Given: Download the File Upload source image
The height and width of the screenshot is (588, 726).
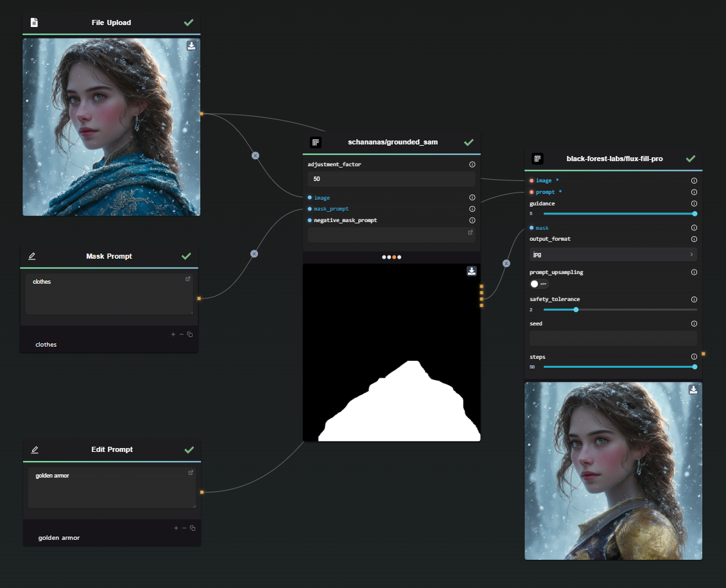Looking at the screenshot, I should [x=191, y=46].
